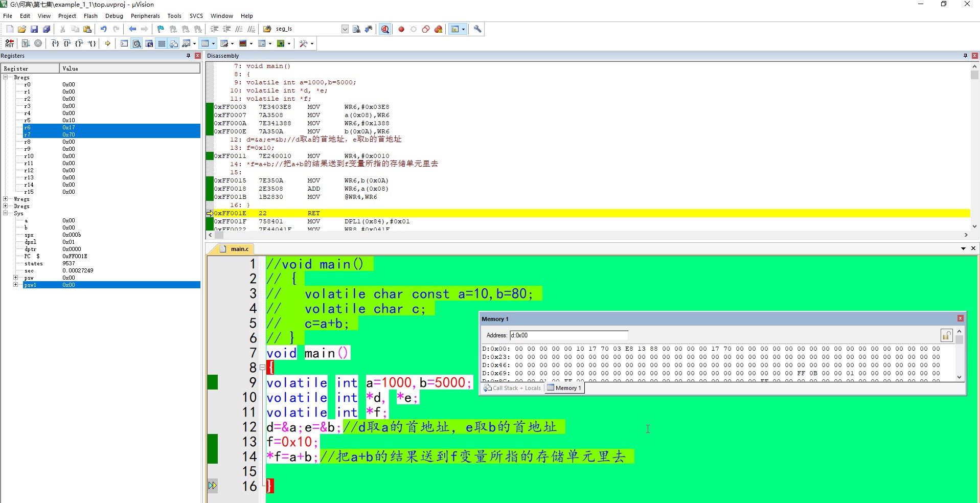Click the Show Next Statement arrow icon
The image size is (980, 503).
pyautogui.click(x=108, y=43)
